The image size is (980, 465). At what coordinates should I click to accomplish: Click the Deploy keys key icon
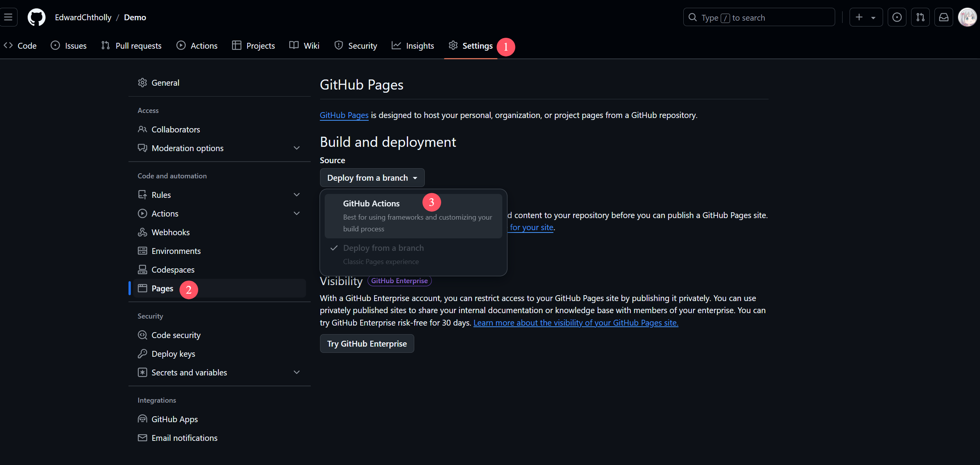coord(143,354)
